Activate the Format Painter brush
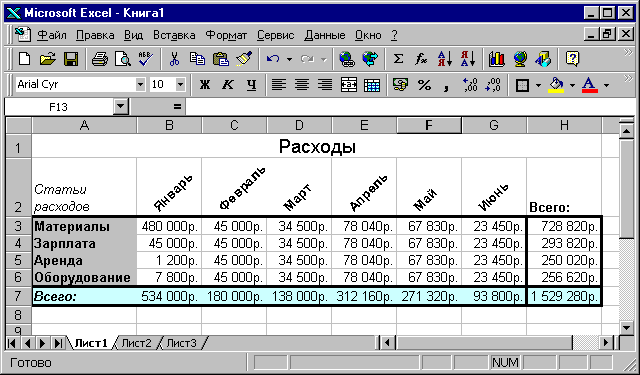The height and width of the screenshot is (375, 640). 244,59
